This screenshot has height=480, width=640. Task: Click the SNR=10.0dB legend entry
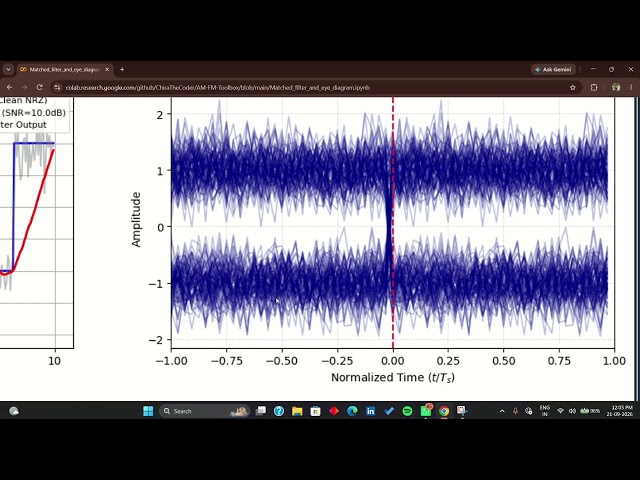[x=33, y=113]
